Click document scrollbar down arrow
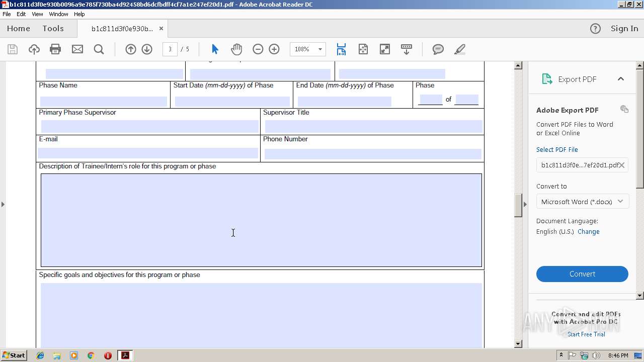Screen dimensions: 644x362 point(518,344)
